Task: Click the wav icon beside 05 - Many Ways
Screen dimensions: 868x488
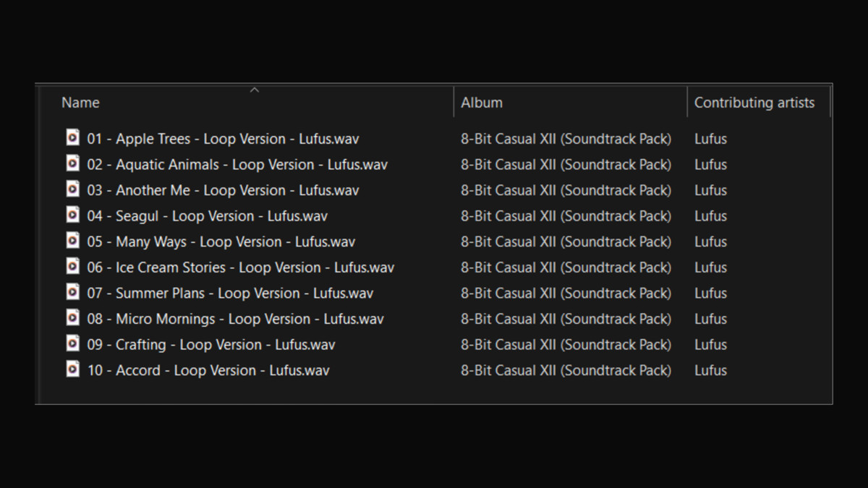Action: point(72,241)
